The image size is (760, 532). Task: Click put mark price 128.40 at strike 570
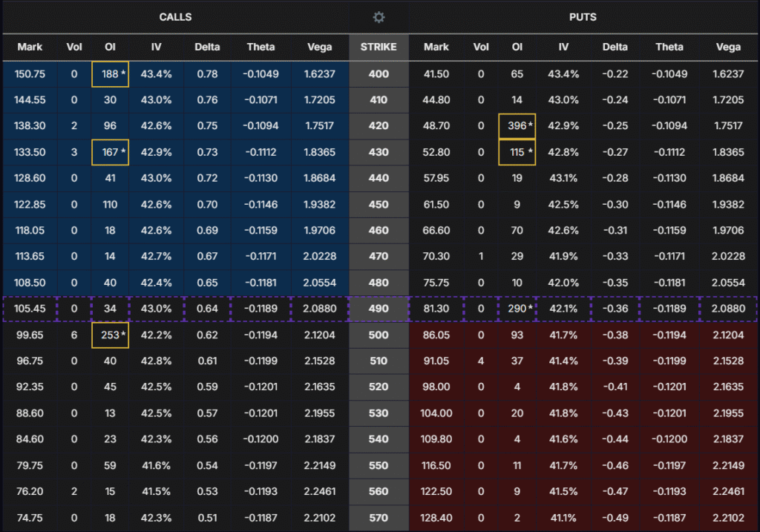point(436,517)
